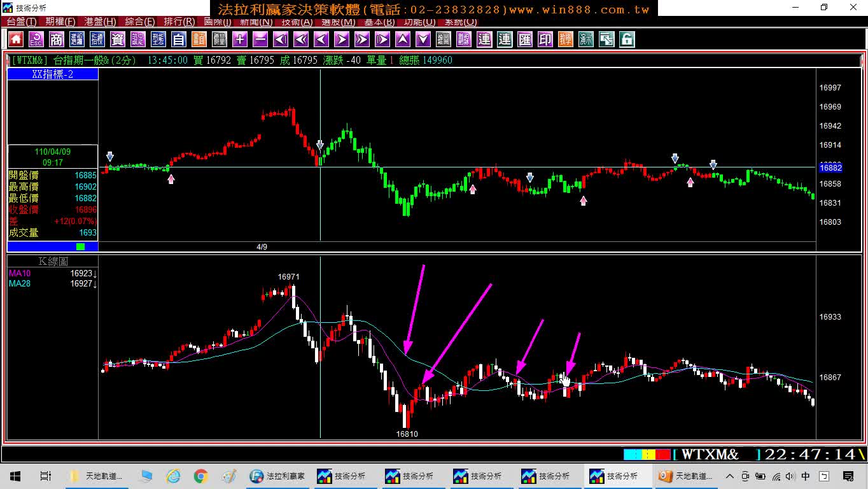Switch to the PowerPoint 天地軌道 taskbar item

pos(687,476)
